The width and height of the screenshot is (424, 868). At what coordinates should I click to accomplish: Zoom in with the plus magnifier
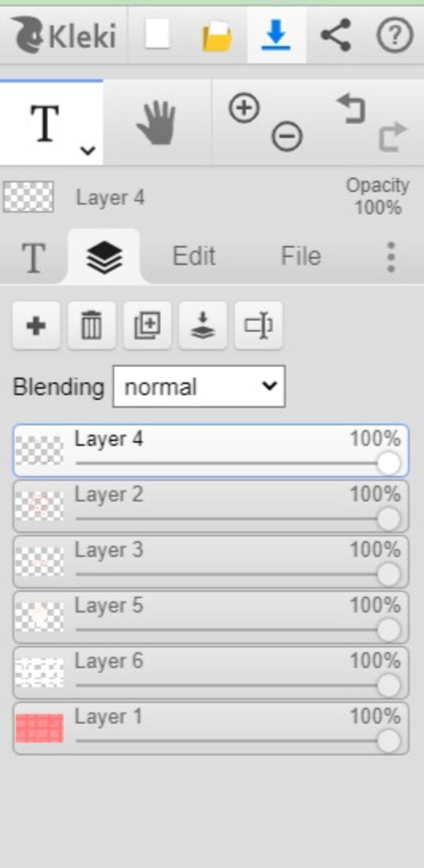point(244,108)
